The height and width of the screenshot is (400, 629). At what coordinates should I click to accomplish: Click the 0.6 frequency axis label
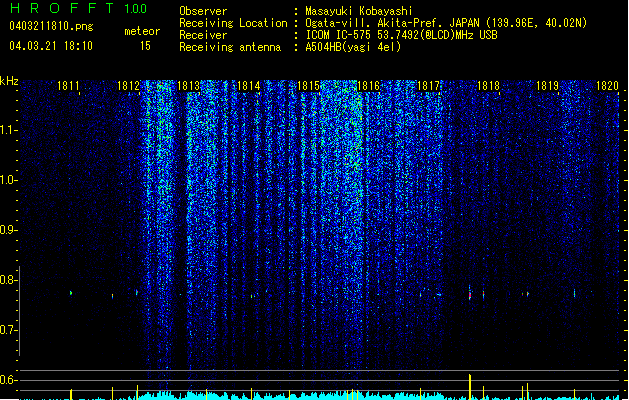click(x=8, y=380)
